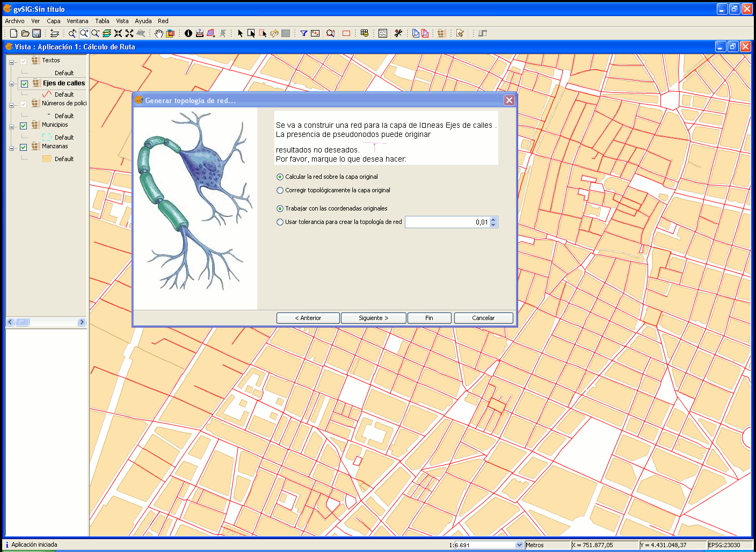Click the overlapping colored squares icon

(170, 33)
